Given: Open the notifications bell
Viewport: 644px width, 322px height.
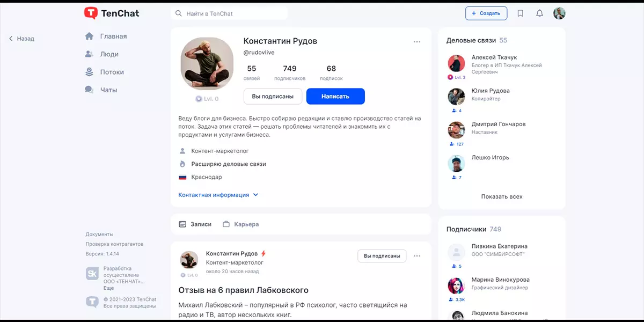Looking at the screenshot, I should click(540, 13).
